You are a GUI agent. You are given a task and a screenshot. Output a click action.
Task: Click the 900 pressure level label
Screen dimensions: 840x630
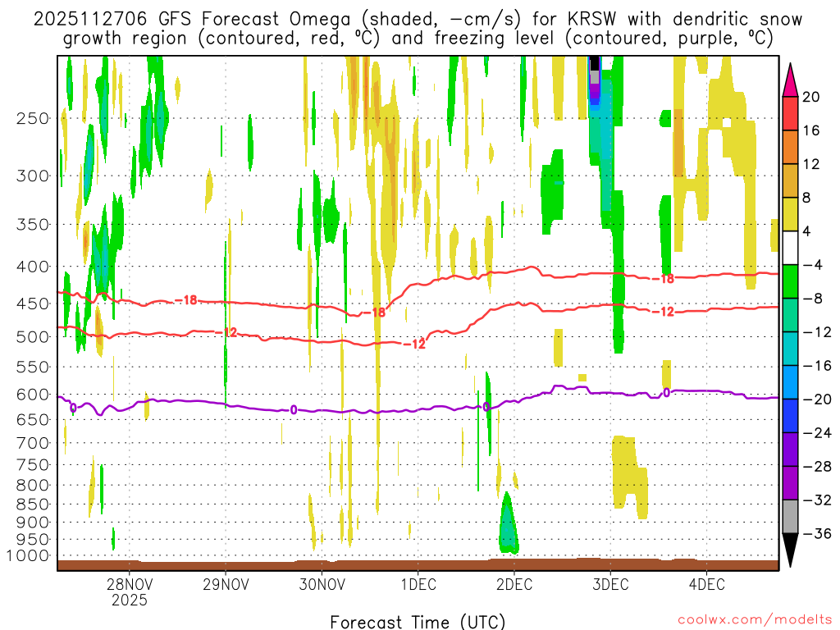tap(33, 523)
